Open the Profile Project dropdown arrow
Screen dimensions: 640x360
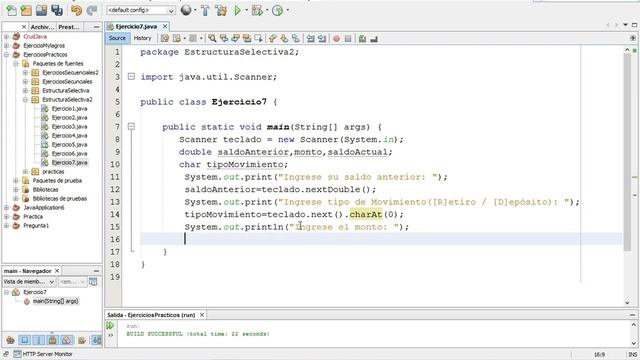287,10
